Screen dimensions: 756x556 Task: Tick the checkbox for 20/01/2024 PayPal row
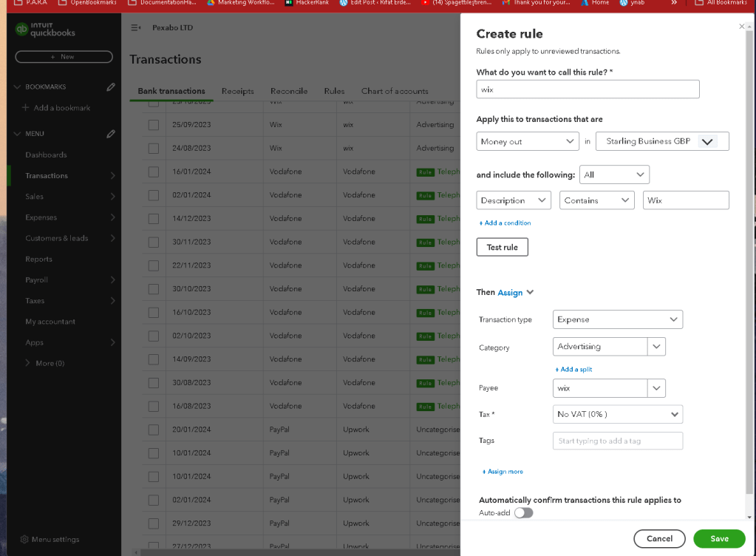click(x=154, y=430)
